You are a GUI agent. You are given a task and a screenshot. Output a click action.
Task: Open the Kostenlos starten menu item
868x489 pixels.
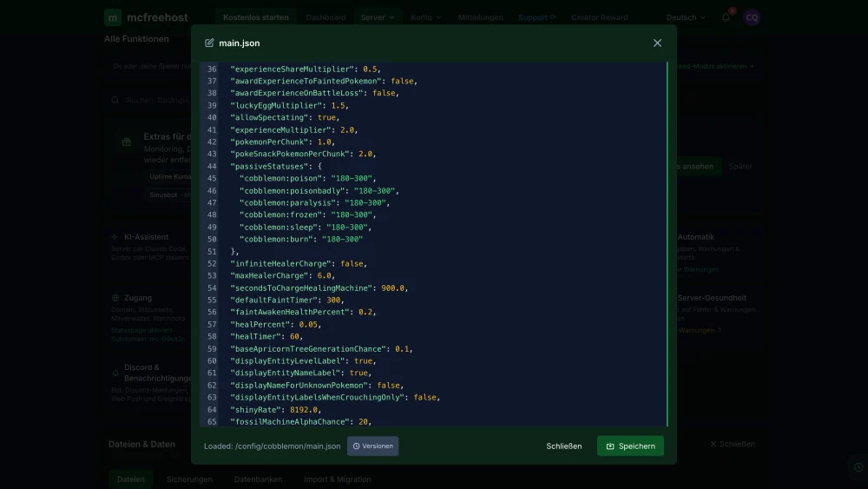(x=256, y=17)
